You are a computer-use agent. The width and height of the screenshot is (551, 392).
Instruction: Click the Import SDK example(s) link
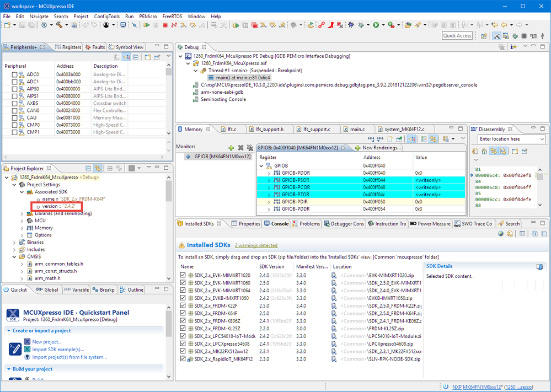click(58, 349)
